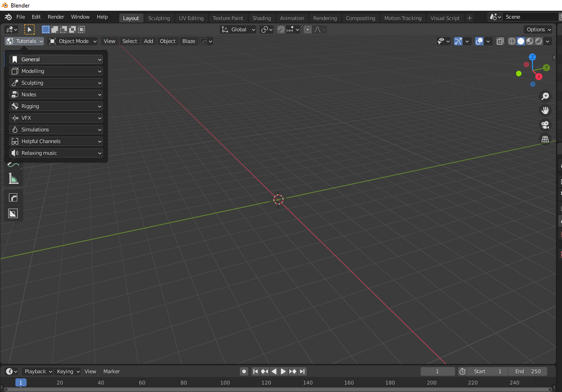Add a new workspace with plus icon
The width and height of the screenshot is (562, 392).
coord(470,18)
